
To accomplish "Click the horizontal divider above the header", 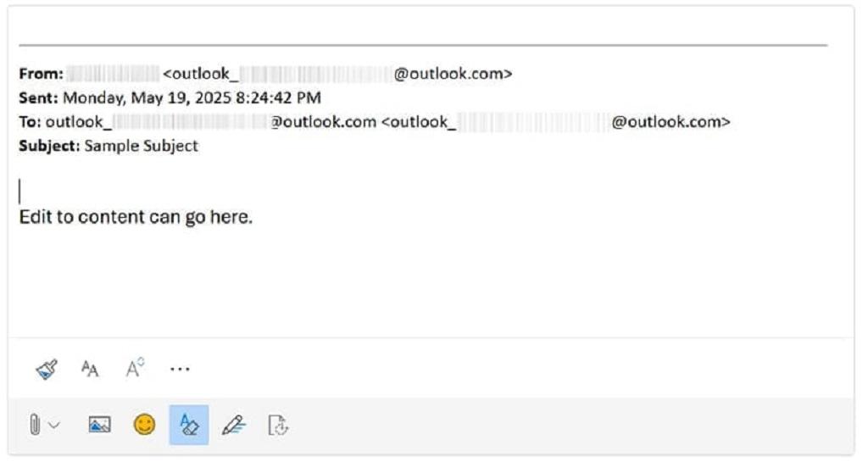I will [x=422, y=45].
